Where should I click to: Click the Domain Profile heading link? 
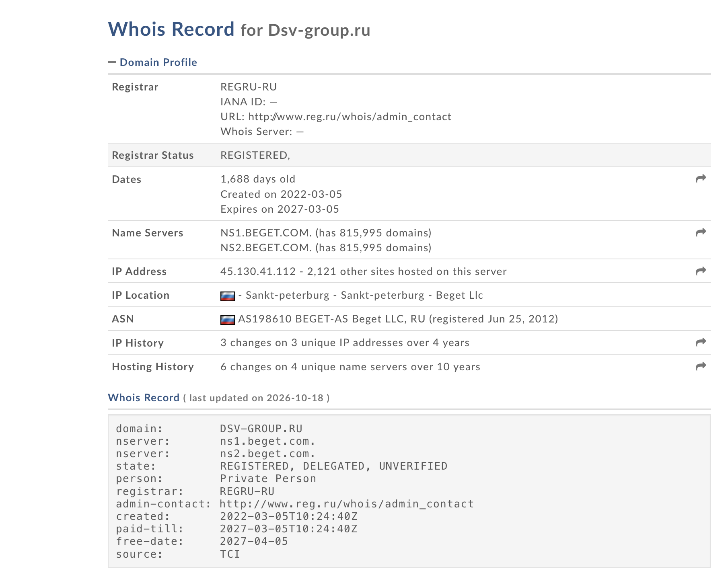158,62
